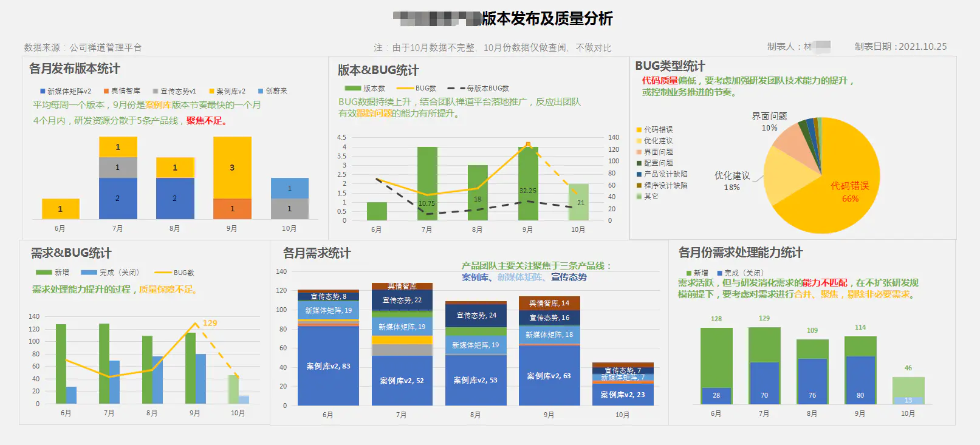Select the 需求&BUG统计 heading
980x445 pixels.
pyautogui.click(x=71, y=253)
